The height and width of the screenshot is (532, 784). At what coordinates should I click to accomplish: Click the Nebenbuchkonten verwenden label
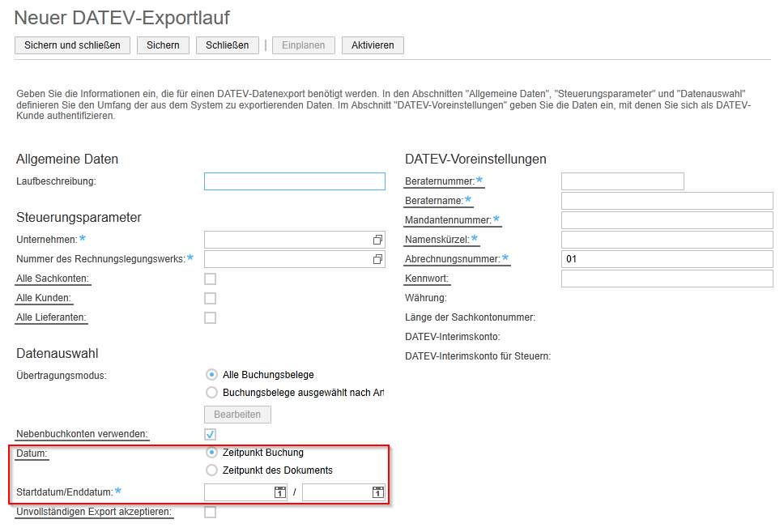[82, 434]
